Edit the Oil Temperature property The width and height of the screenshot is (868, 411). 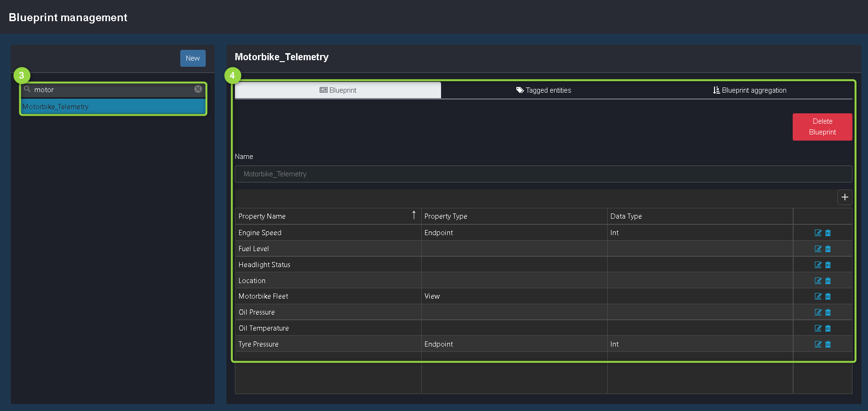point(818,328)
